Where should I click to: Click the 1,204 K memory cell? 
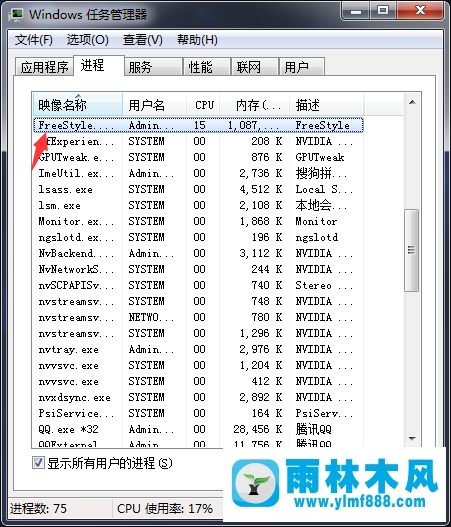pyautogui.click(x=261, y=365)
